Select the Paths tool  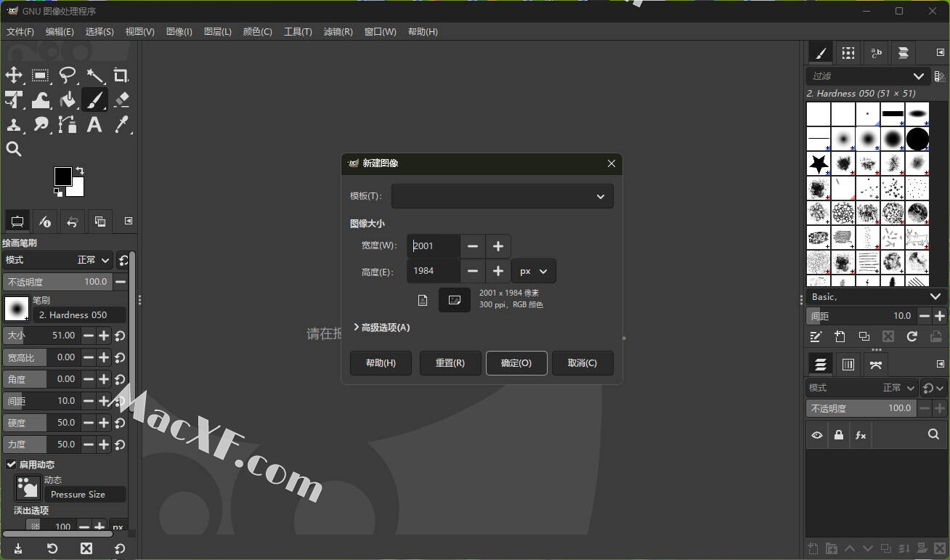pos(68,124)
